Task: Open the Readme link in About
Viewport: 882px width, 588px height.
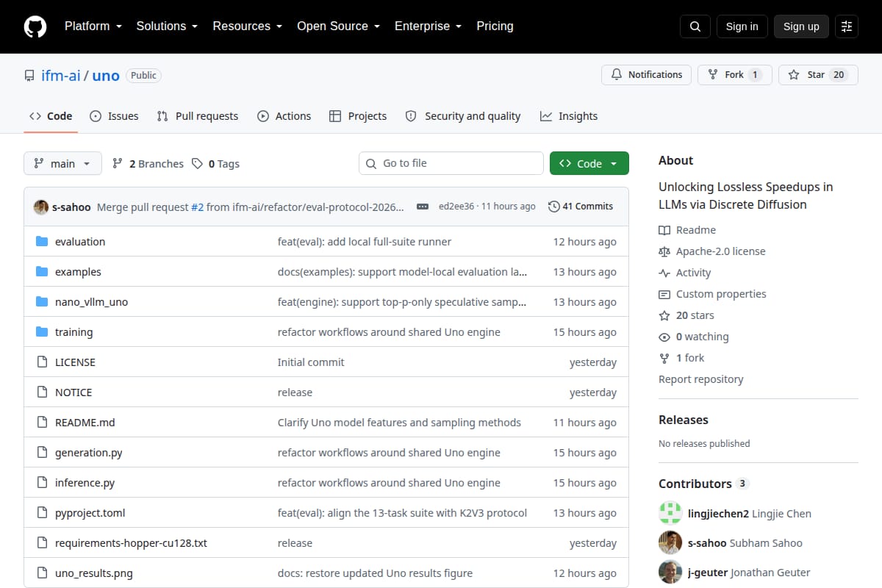Action: tap(687, 230)
